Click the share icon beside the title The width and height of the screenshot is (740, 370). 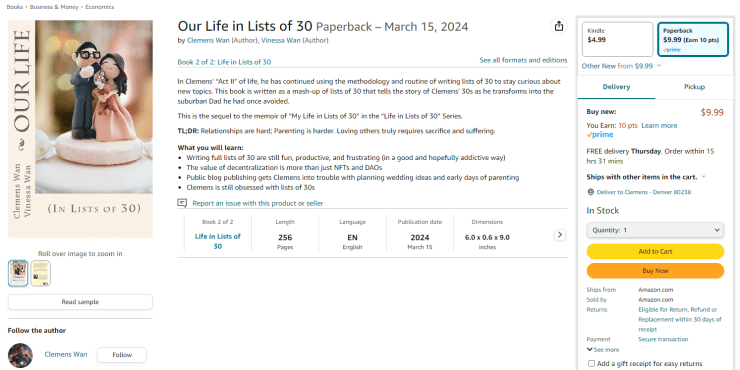(559, 26)
